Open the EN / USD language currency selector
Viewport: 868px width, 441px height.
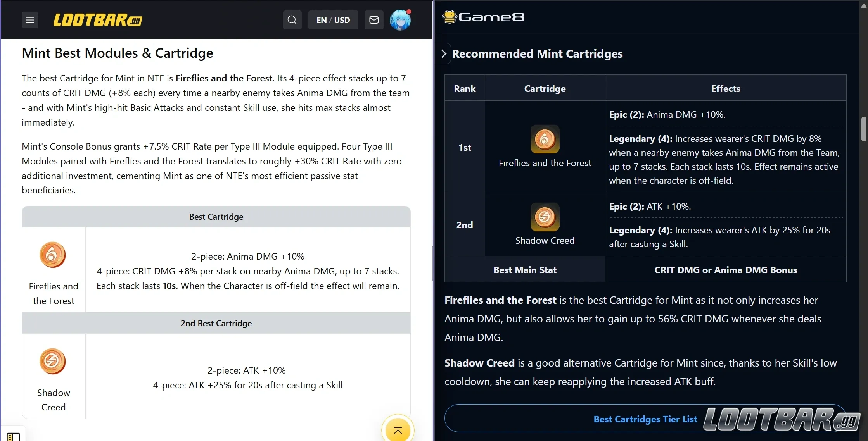tap(333, 20)
